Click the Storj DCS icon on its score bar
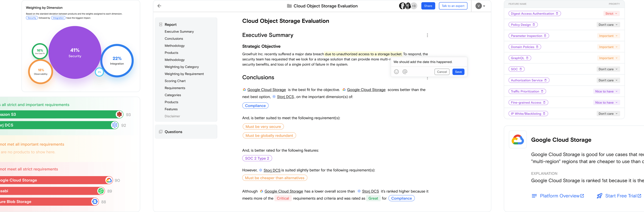The height and width of the screenshot is (212, 644). point(115,125)
